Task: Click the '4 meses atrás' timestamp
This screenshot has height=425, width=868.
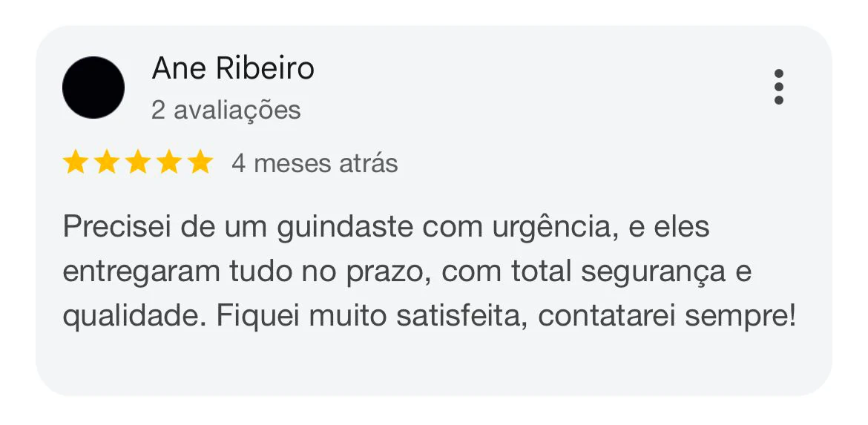Action: pos(315,163)
